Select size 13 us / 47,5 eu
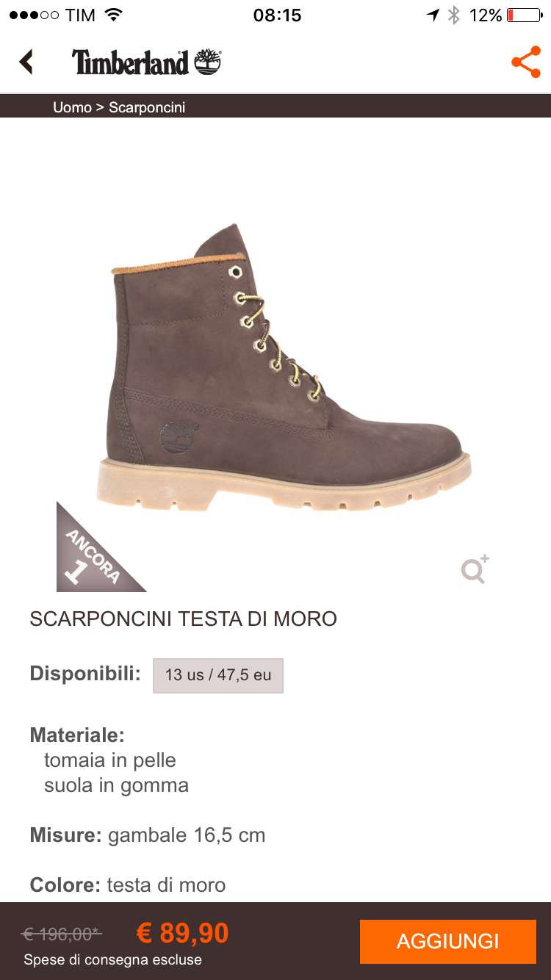Viewport: 551px width, 980px height. [x=218, y=675]
